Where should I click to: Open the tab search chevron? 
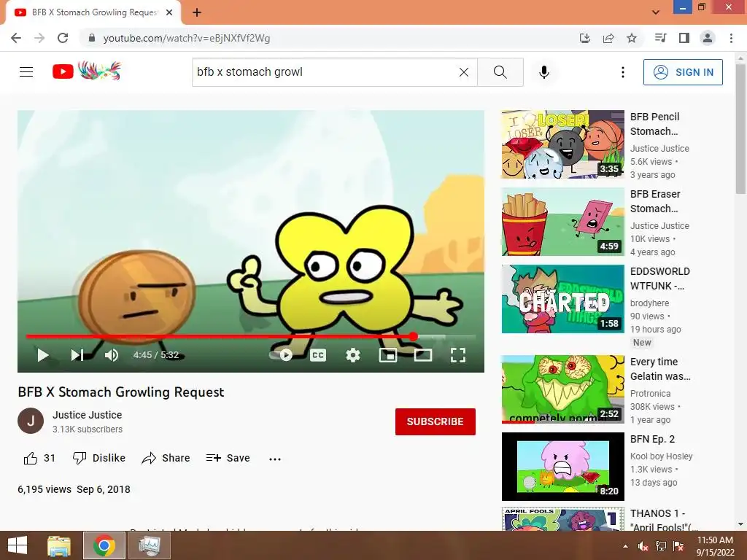coord(656,12)
